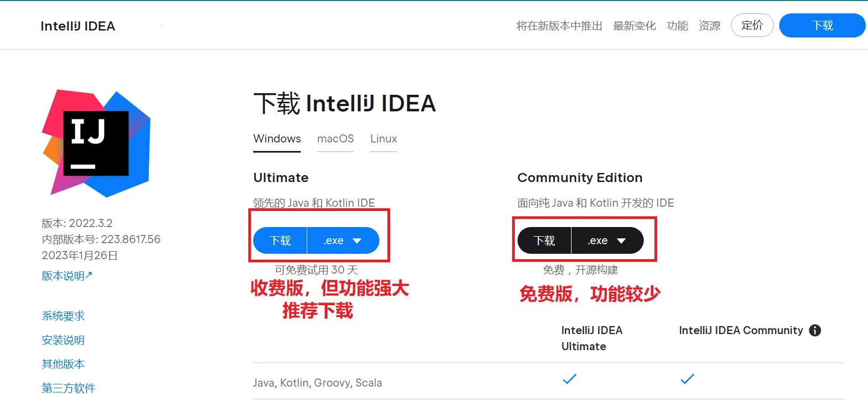Open the 其他版本 link
Image resolution: width=868 pixels, height=408 pixels.
point(63,364)
